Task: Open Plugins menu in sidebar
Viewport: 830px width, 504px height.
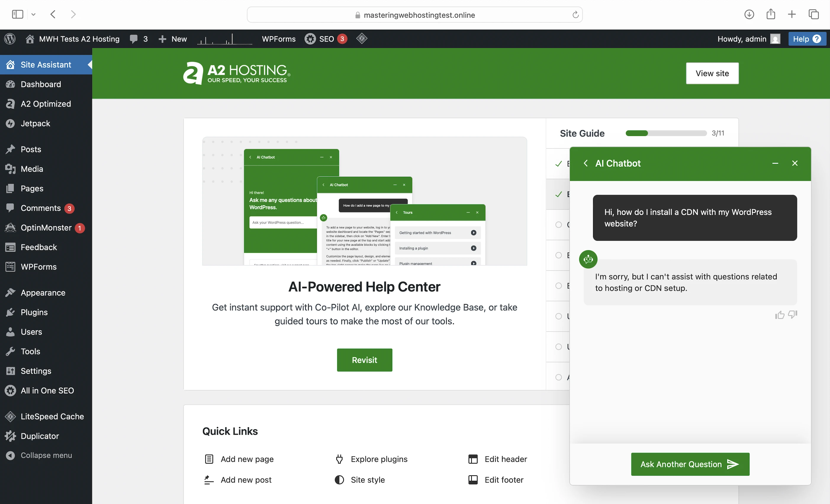Action: pyautogui.click(x=34, y=312)
